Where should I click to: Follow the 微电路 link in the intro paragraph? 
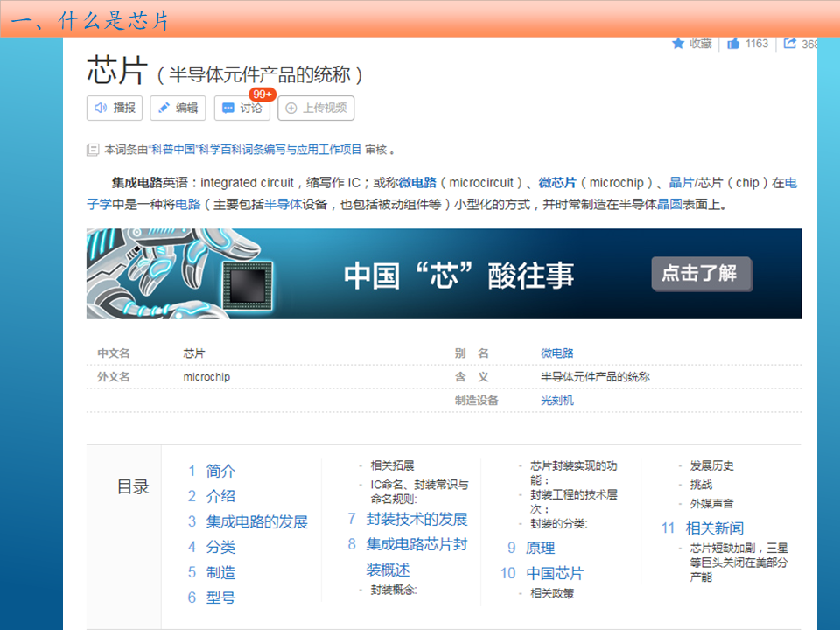417,183
